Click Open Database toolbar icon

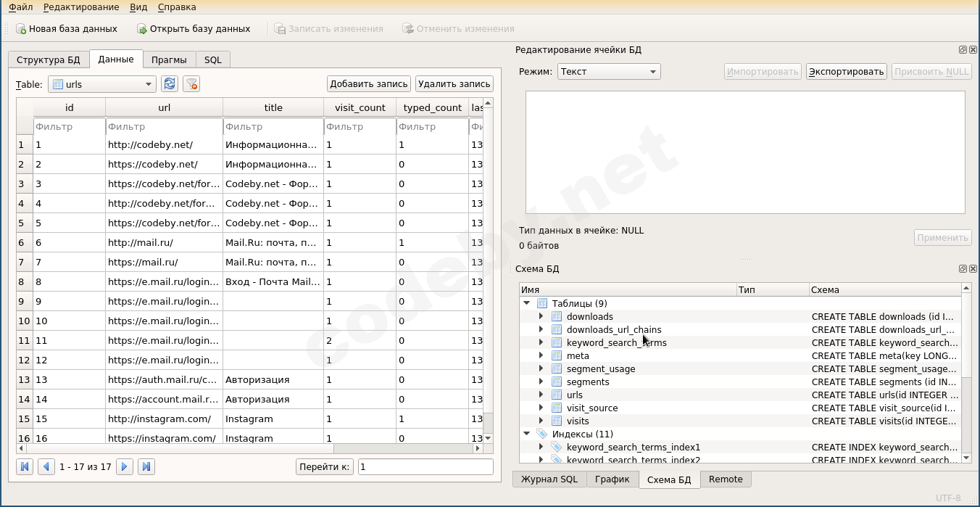(x=142, y=29)
